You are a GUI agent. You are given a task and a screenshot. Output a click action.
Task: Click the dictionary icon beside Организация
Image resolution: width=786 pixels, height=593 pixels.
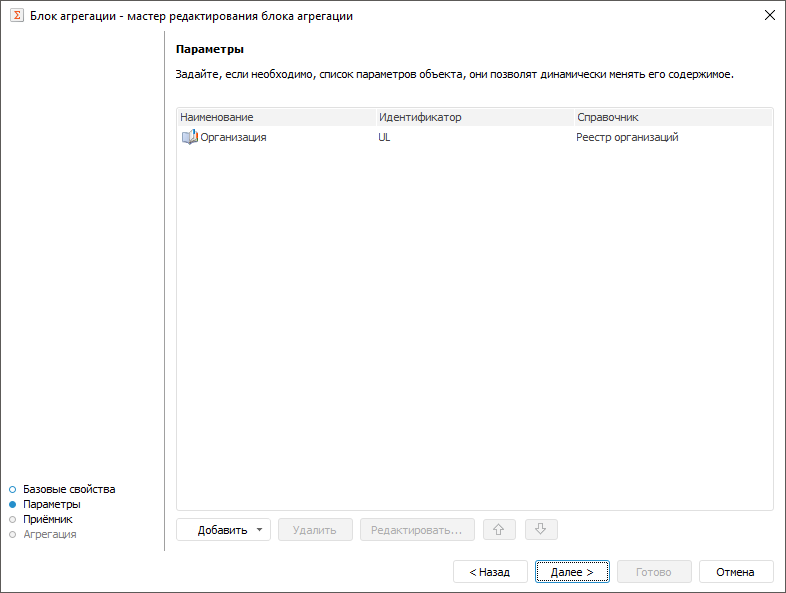point(189,137)
